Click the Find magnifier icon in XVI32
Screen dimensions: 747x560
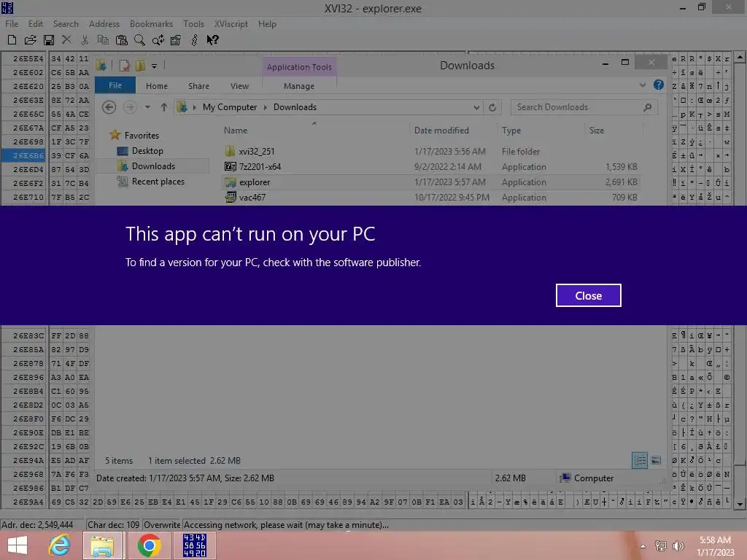(139, 40)
